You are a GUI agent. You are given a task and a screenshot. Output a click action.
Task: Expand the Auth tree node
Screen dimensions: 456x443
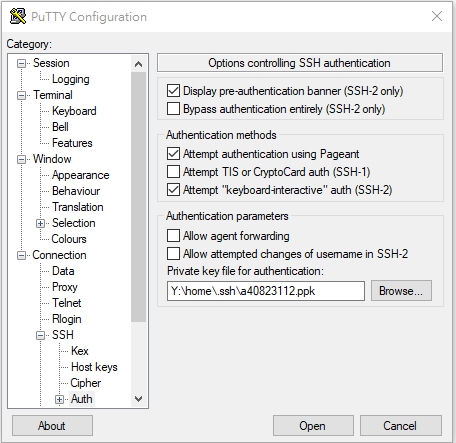[x=59, y=399]
